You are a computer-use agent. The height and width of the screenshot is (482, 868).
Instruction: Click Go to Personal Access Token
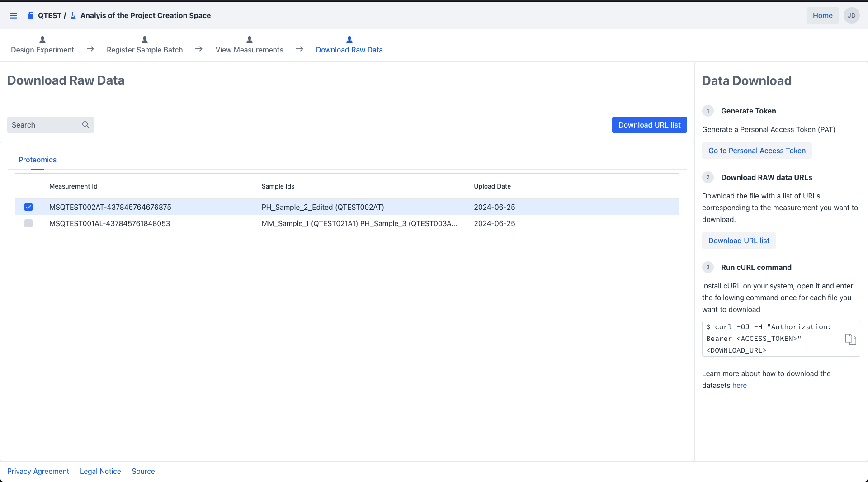757,151
